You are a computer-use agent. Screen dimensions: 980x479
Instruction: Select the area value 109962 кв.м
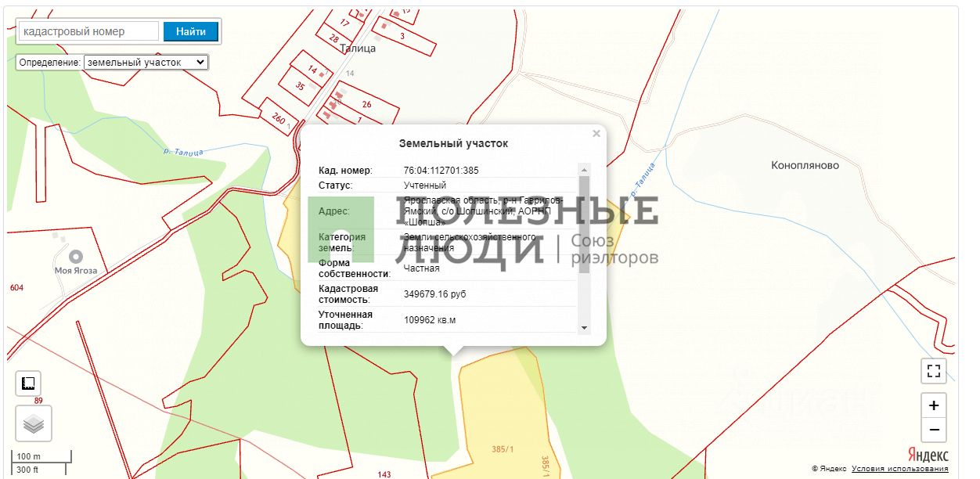tap(430, 319)
